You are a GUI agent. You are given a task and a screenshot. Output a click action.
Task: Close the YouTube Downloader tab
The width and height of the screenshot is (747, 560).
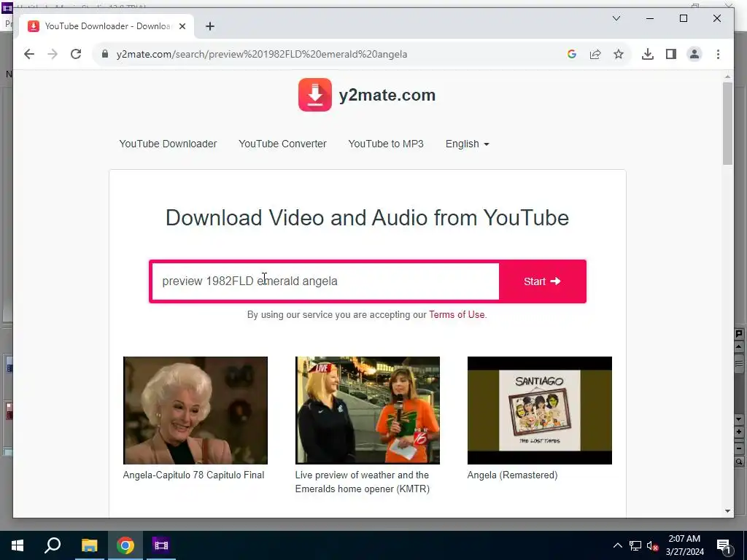(182, 27)
